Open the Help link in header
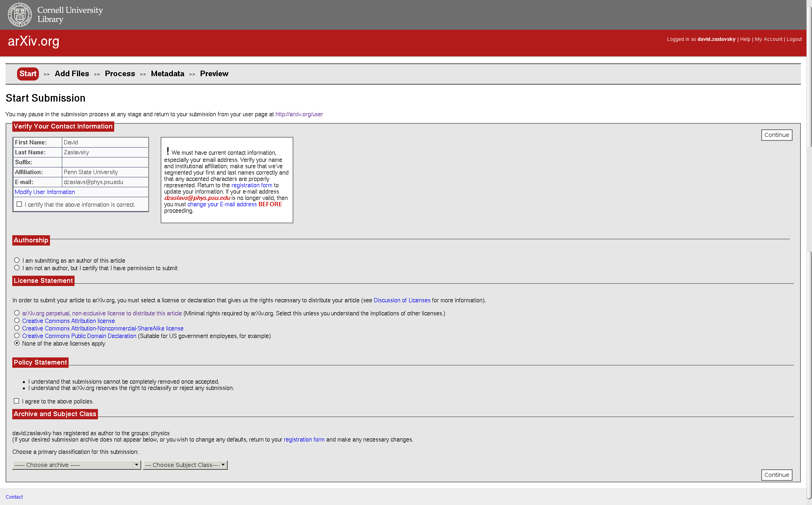This screenshot has width=812, height=505. 745,39
